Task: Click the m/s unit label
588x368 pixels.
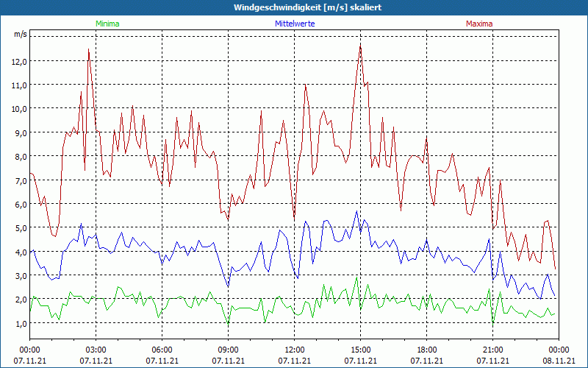Action: (x=21, y=34)
